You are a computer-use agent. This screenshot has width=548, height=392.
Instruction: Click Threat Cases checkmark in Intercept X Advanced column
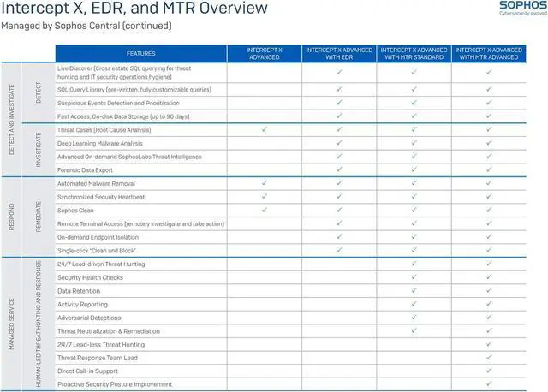tap(265, 129)
